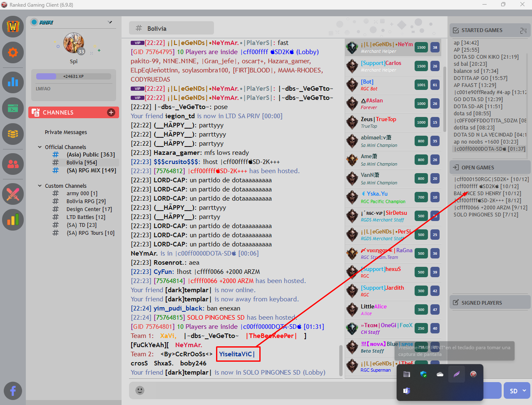532x405 pixels.
Task: Collapse the Official Channels group
Action: coord(40,147)
